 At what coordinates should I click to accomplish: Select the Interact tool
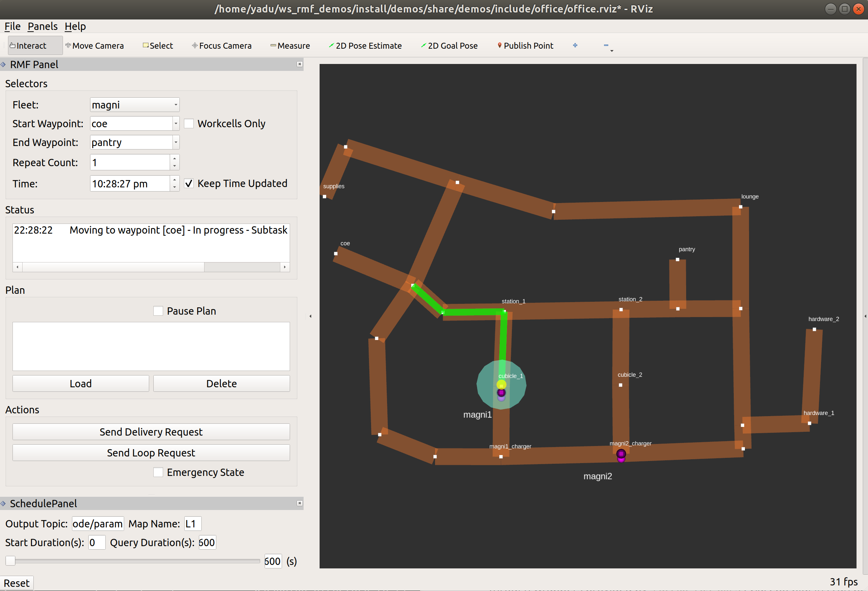tap(31, 45)
